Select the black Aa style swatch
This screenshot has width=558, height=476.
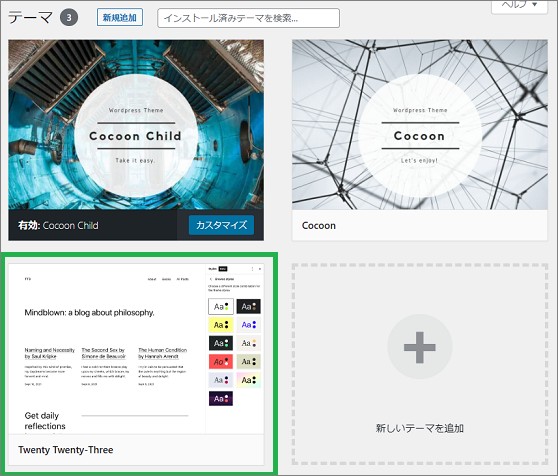click(248, 306)
